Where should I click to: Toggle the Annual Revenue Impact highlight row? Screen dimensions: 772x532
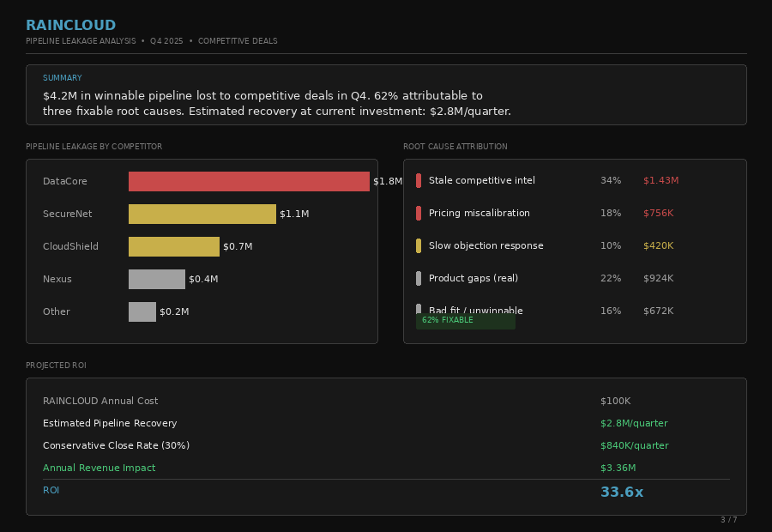pyautogui.click(x=99, y=468)
